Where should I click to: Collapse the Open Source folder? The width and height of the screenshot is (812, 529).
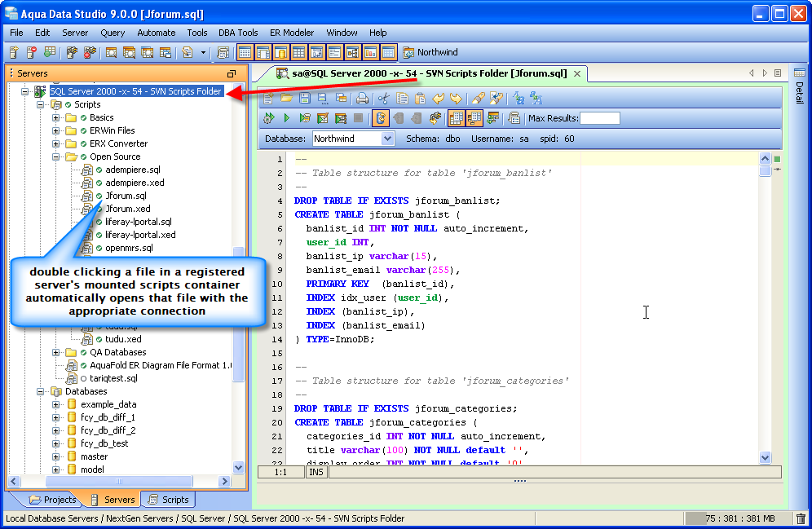[x=57, y=156]
